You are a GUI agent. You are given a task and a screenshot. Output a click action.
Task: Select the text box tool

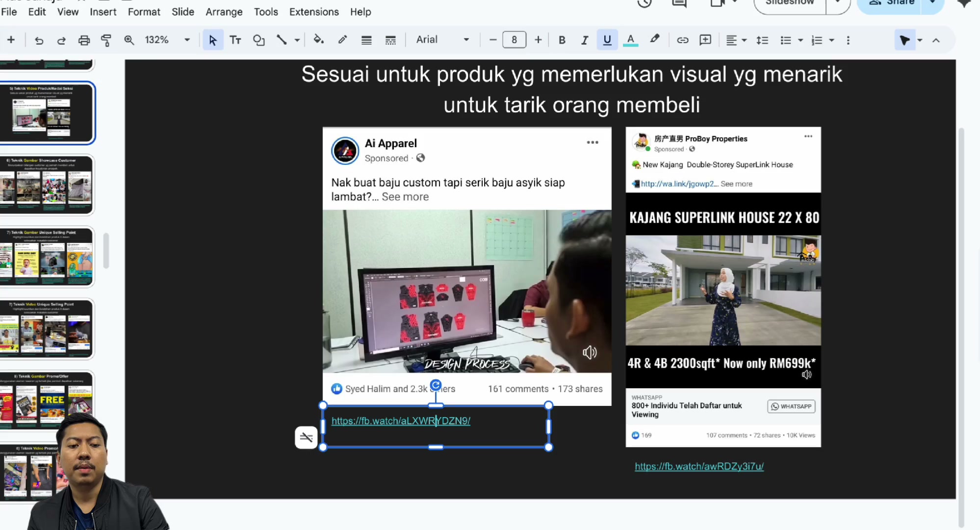pos(235,40)
